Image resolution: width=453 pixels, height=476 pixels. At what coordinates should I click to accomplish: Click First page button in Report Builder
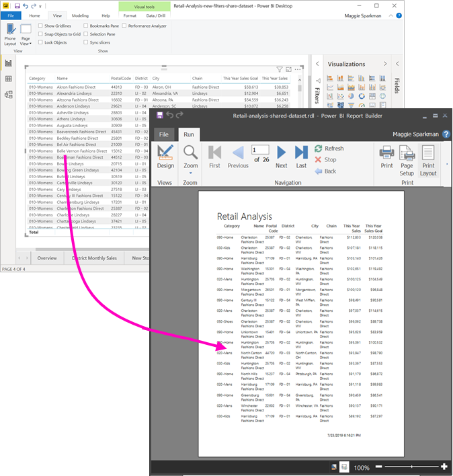click(x=214, y=157)
